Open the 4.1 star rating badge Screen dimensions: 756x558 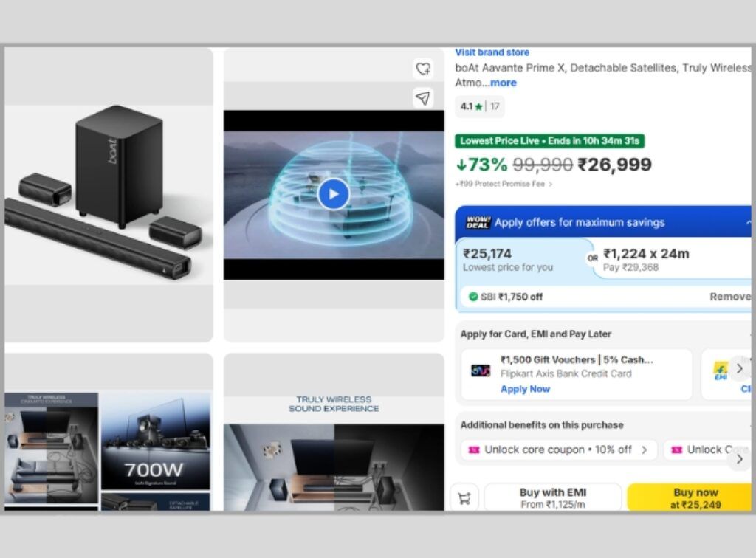479,106
